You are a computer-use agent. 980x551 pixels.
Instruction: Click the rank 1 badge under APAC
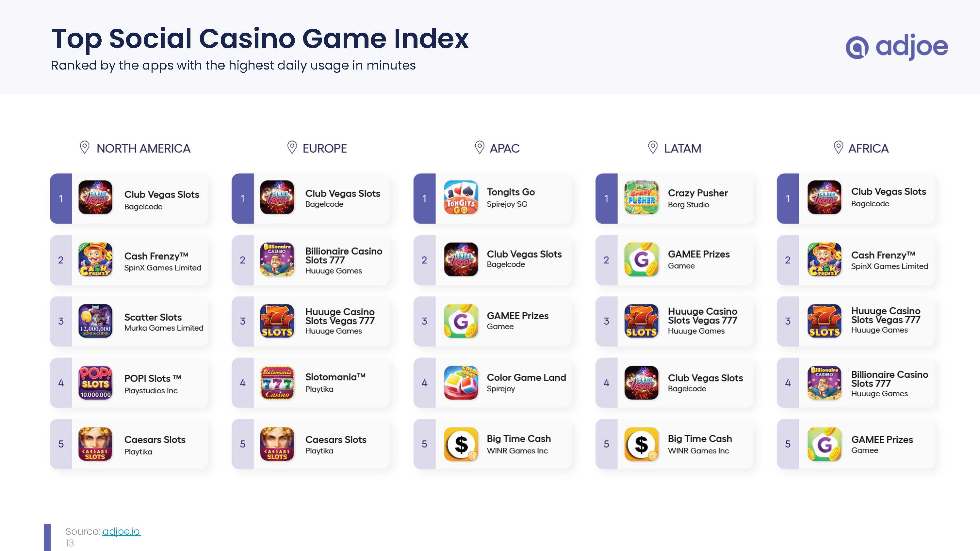pyautogui.click(x=425, y=198)
